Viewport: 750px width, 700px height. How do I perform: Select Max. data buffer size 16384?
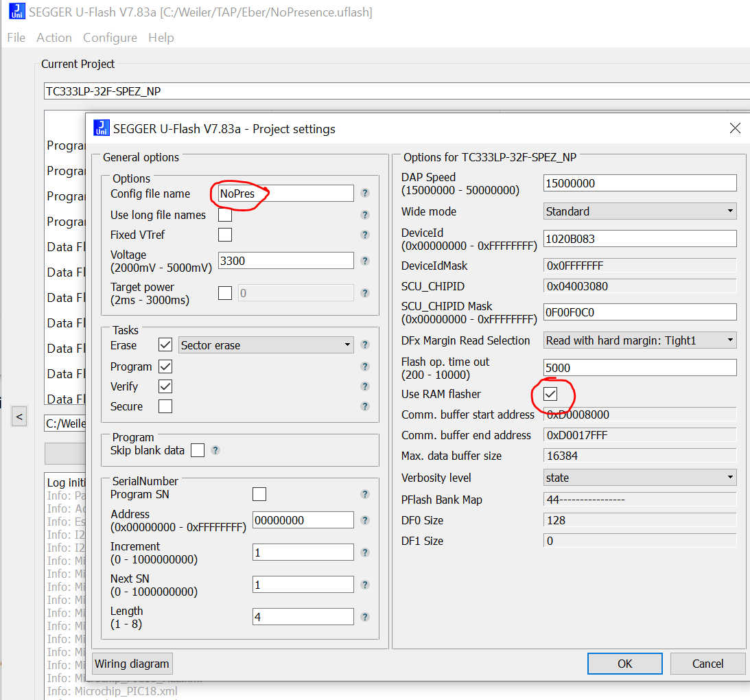(x=640, y=456)
